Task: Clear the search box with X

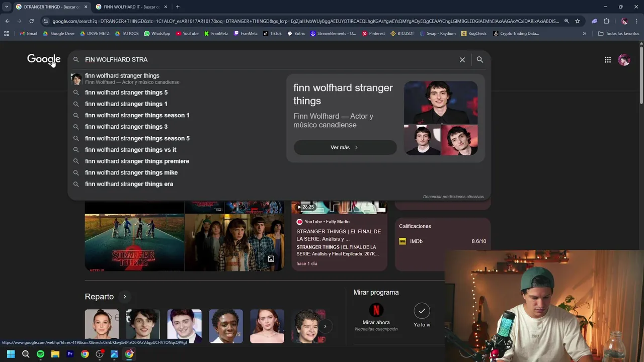Action: (x=462, y=60)
